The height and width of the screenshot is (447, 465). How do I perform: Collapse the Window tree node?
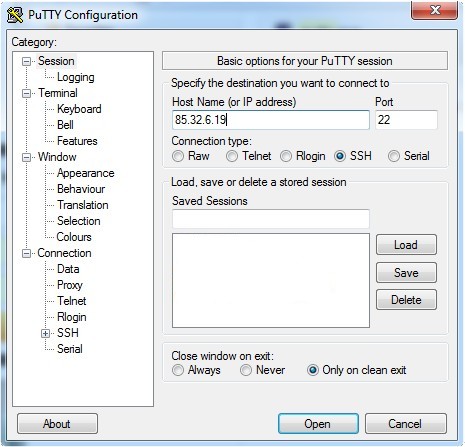pyautogui.click(x=26, y=157)
